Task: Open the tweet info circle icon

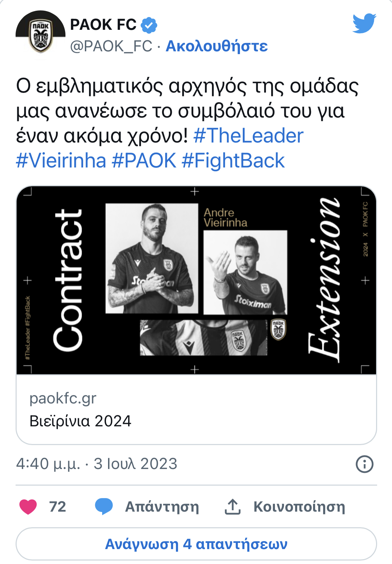Action: [x=365, y=464]
